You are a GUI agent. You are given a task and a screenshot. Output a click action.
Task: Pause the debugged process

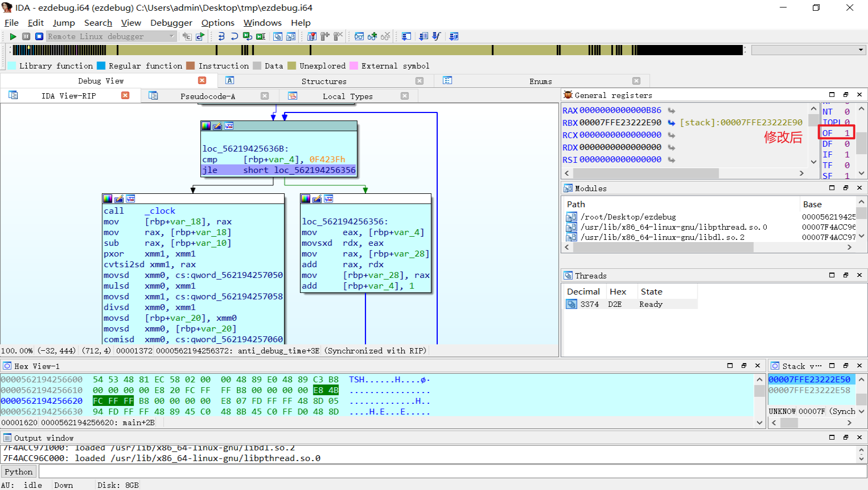coord(26,36)
